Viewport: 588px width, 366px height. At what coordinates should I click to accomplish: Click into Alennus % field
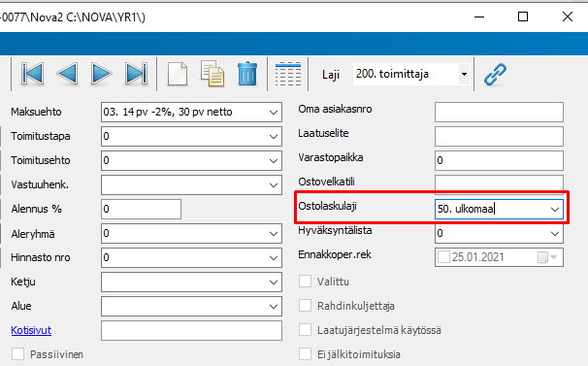point(141,209)
